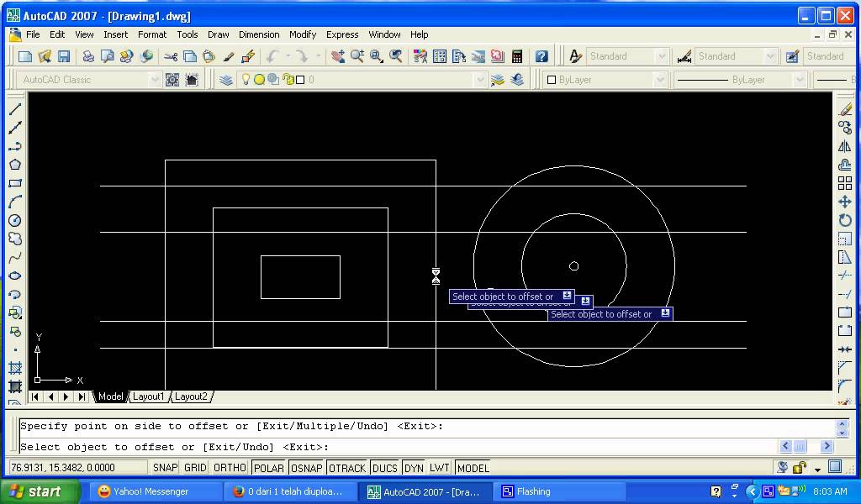The width and height of the screenshot is (861, 504).
Task: Open the Modify menu
Action: coord(303,34)
